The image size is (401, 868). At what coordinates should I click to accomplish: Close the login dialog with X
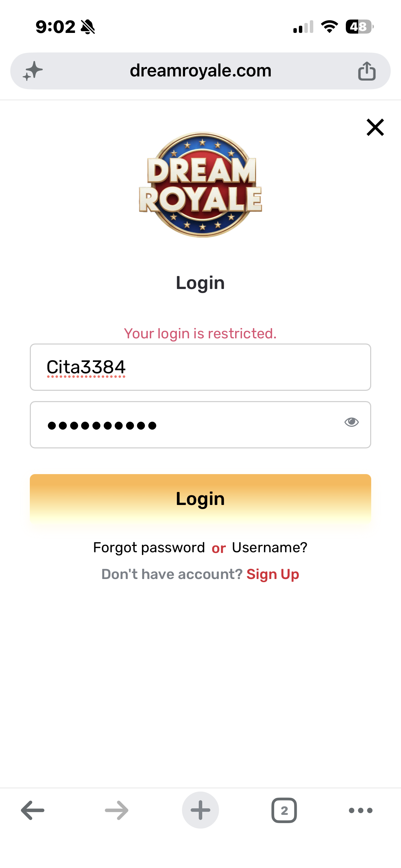click(x=375, y=127)
